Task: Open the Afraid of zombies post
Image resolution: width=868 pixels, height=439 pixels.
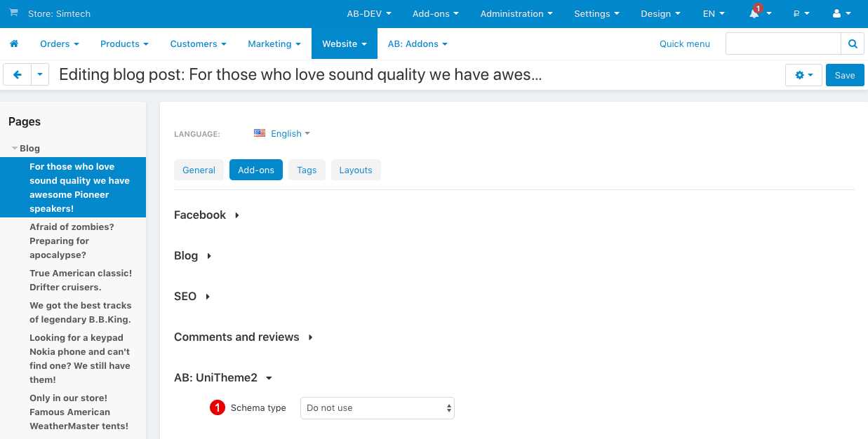Action: tap(72, 241)
